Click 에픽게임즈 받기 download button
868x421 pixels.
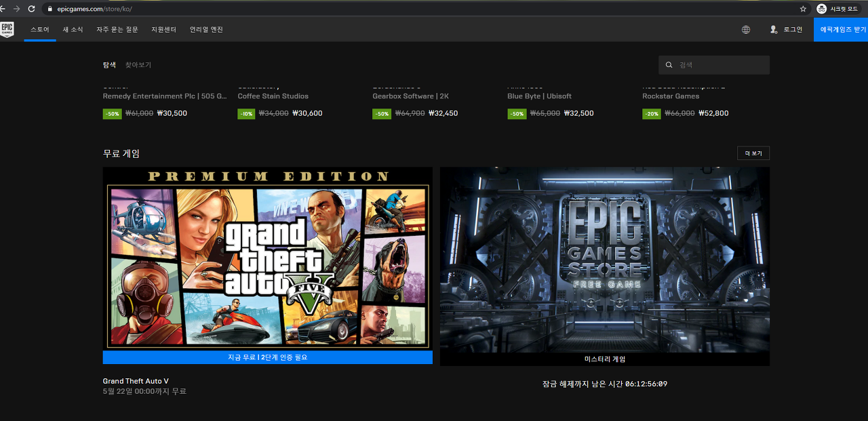point(841,30)
